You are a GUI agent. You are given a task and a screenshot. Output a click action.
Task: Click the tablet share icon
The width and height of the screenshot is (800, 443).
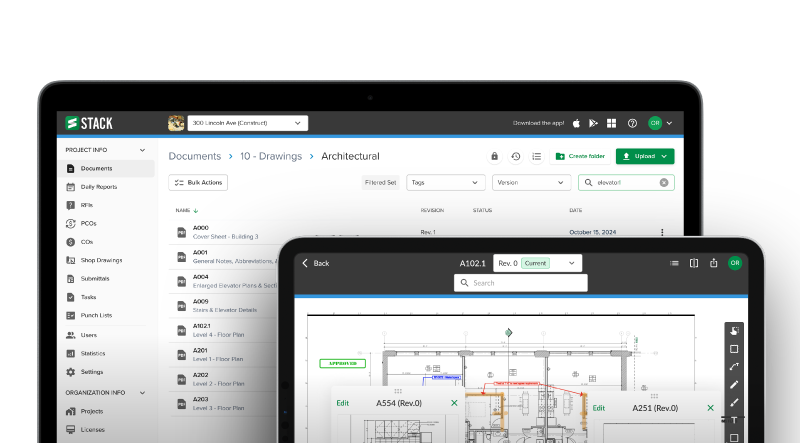713,263
